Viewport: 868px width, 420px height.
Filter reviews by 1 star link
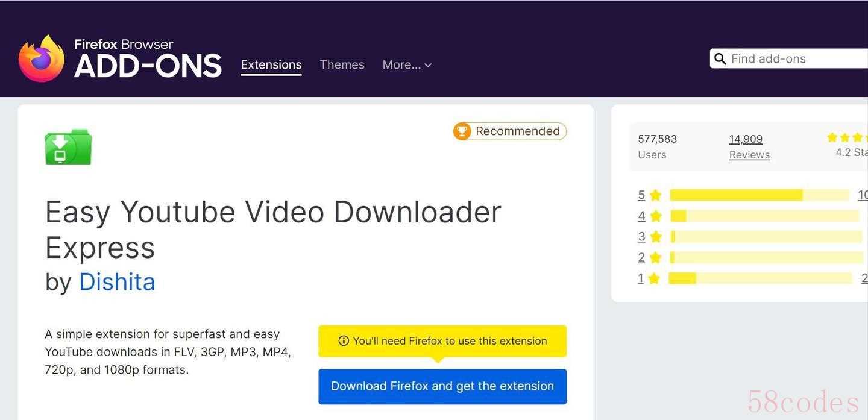click(x=641, y=278)
